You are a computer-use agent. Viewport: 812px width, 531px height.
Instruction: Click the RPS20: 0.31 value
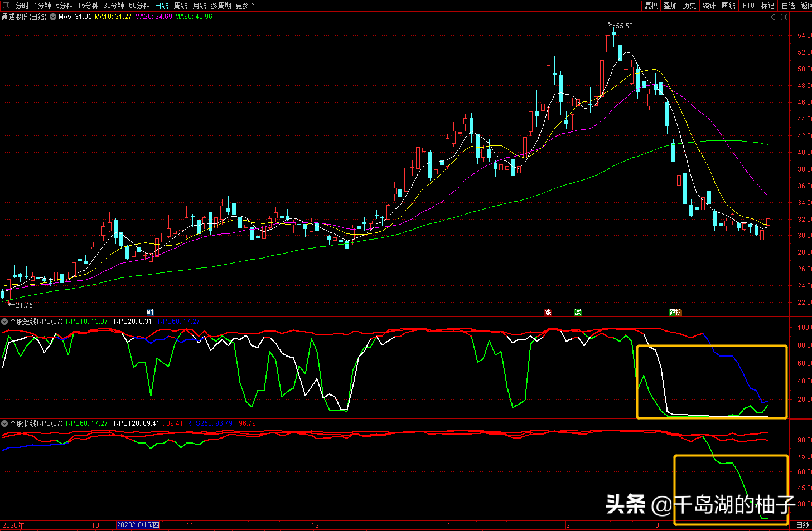click(133, 321)
